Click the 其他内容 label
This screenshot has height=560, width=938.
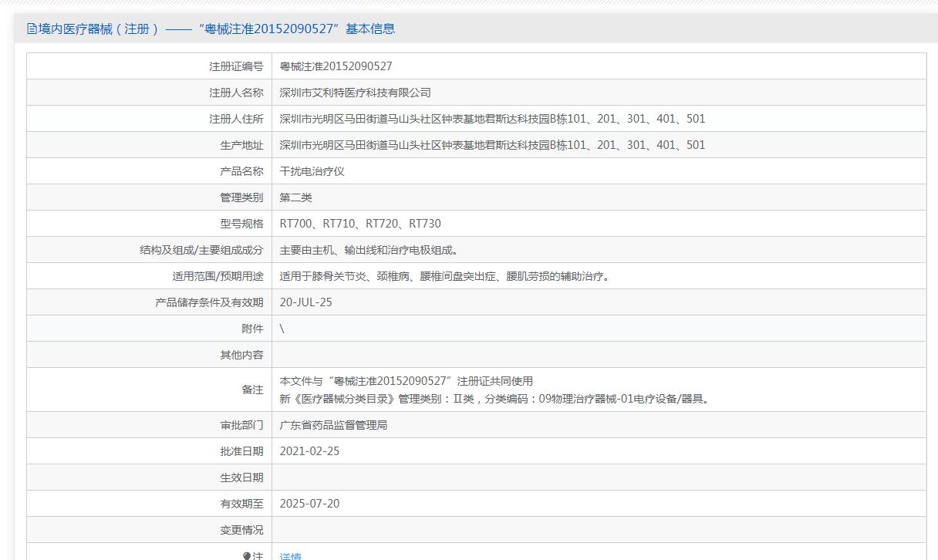pyautogui.click(x=241, y=355)
